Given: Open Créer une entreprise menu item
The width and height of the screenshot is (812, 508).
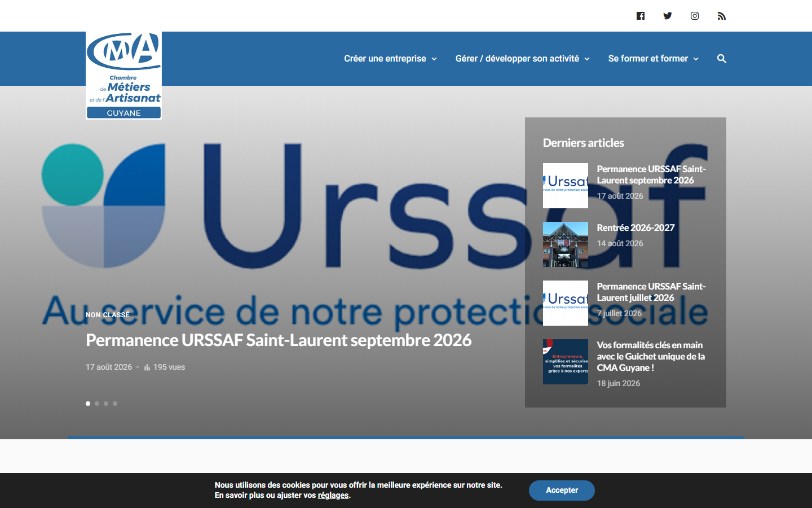Looking at the screenshot, I should [385, 59].
